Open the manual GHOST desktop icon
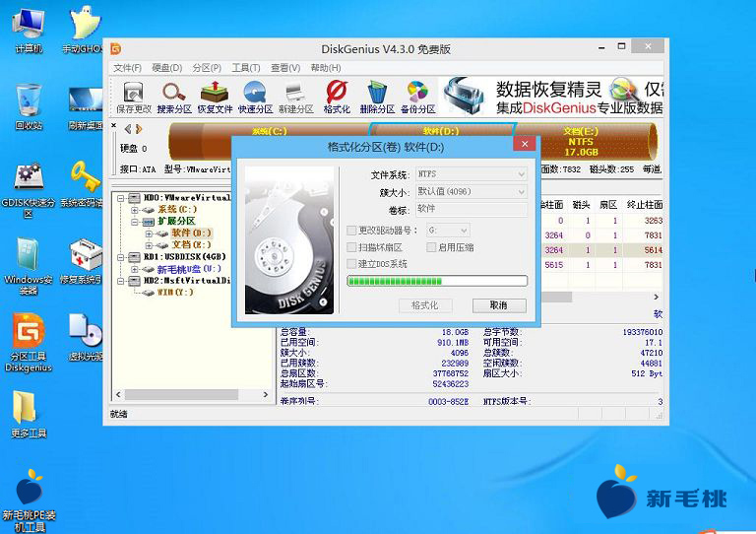 [83, 30]
